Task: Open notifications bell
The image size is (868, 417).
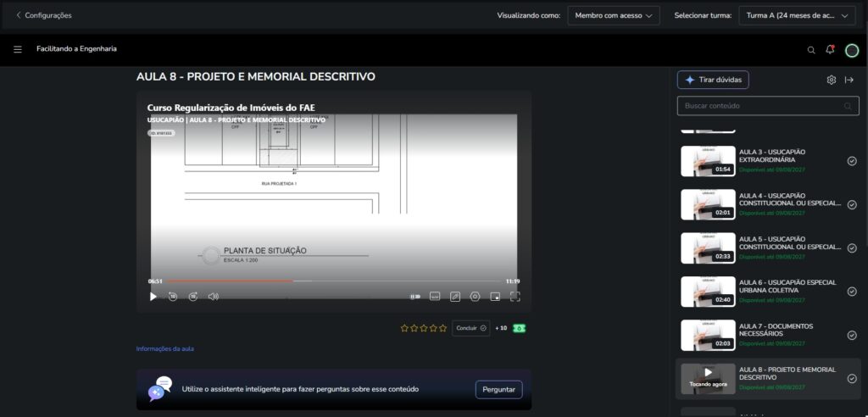Action: pos(830,50)
